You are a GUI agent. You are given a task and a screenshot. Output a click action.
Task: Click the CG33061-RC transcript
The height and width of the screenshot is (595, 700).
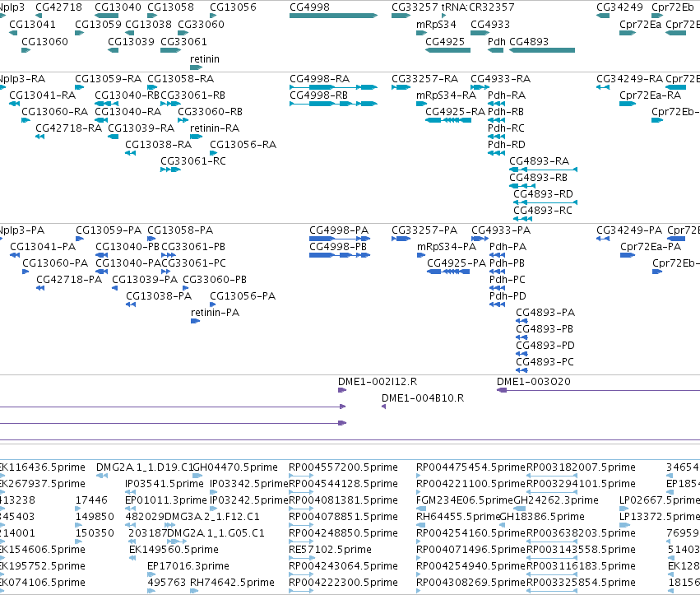coord(170,170)
